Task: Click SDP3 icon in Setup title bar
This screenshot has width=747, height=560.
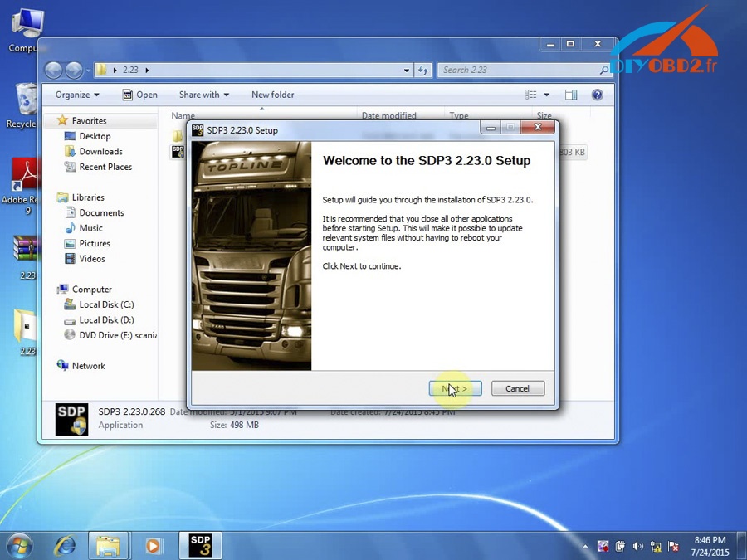Action: (x=198, y=130)
